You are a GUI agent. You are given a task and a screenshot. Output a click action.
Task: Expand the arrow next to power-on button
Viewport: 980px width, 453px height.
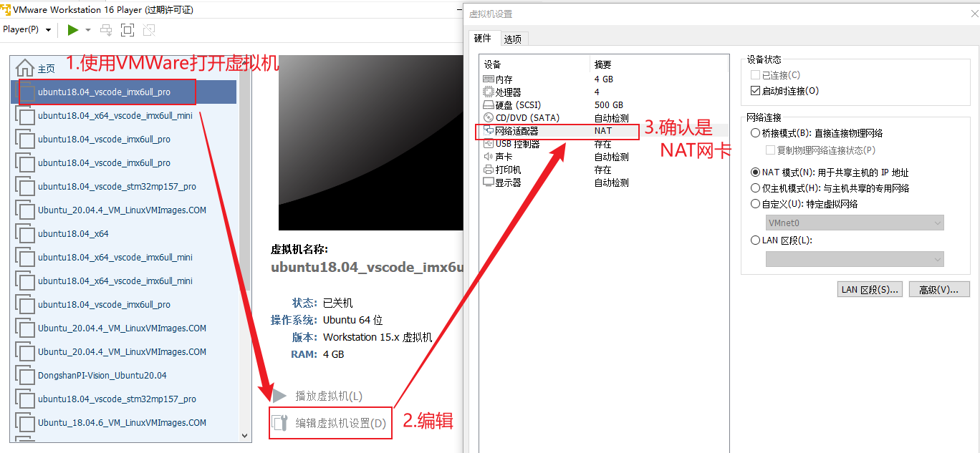point(88,30)
